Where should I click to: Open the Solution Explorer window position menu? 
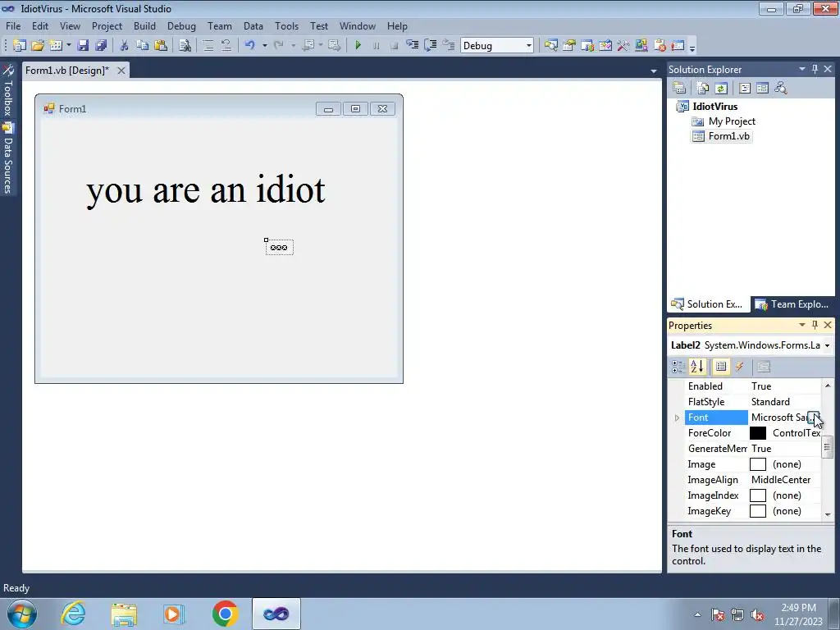coord(802,69)
